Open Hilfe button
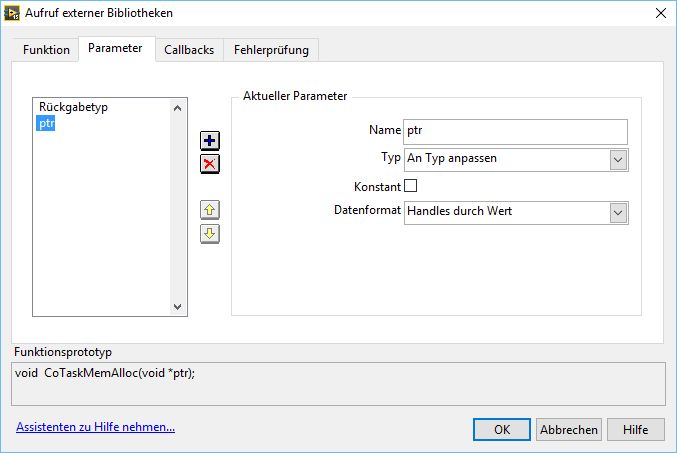Viewport: 677px width, 453px height. 635,429
